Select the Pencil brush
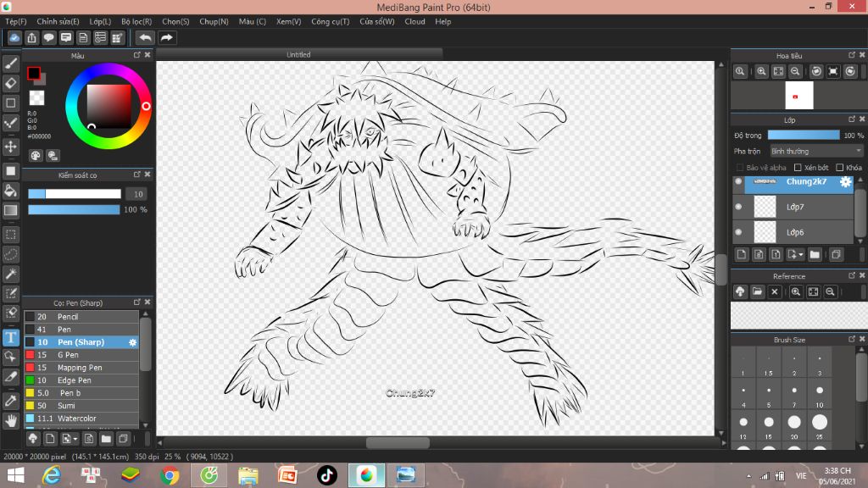Image resolution: width=868 pixels, height=488 pixels. point(81,317)
